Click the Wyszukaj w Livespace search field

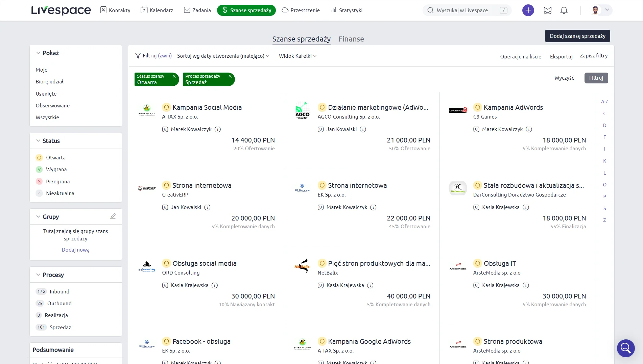click(467, 10)
